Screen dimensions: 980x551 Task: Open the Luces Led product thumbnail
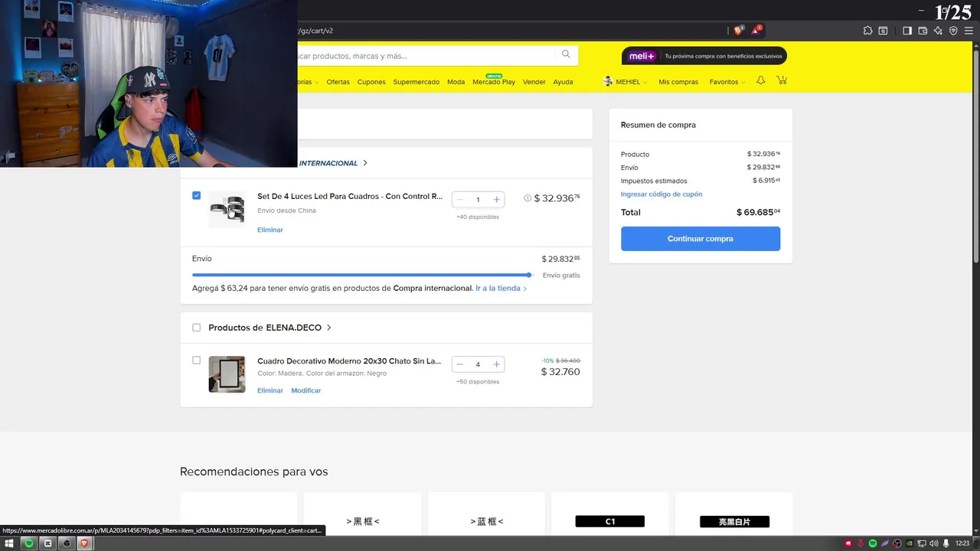(227, 209)
